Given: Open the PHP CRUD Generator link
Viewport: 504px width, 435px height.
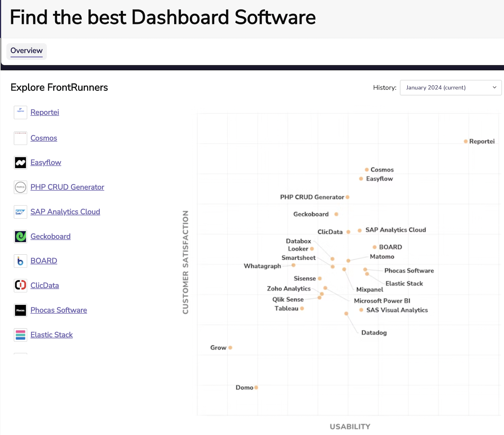Looking at the screenshot, I should pos(67,187).
